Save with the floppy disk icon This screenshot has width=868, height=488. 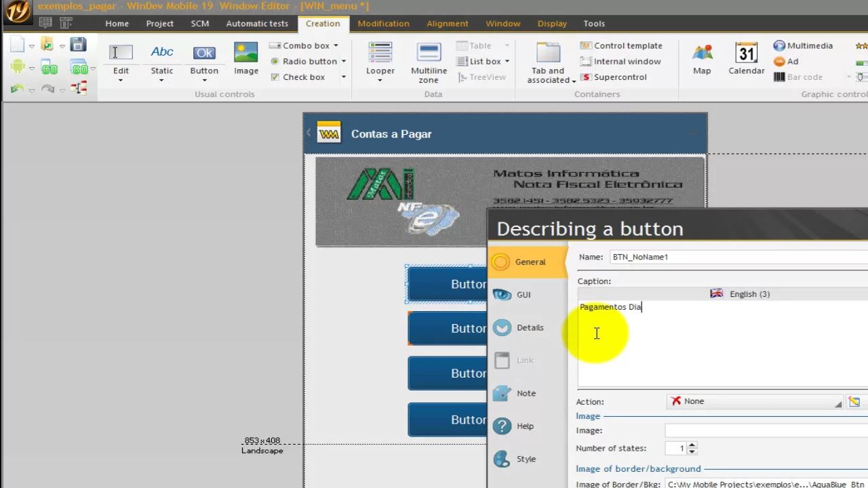pyautogui.click(x=79, y=45)
